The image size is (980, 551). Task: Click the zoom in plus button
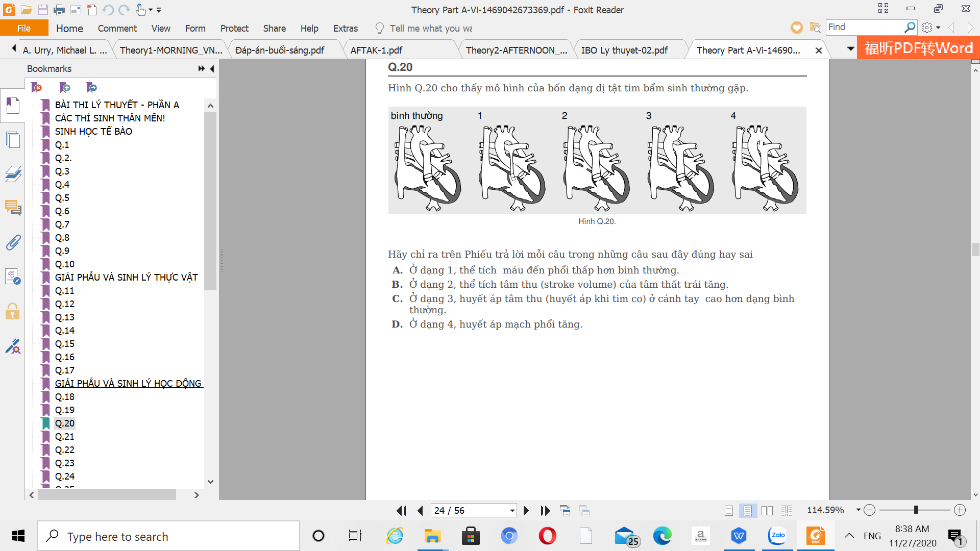pyautogui.click(x=960, y=510)
